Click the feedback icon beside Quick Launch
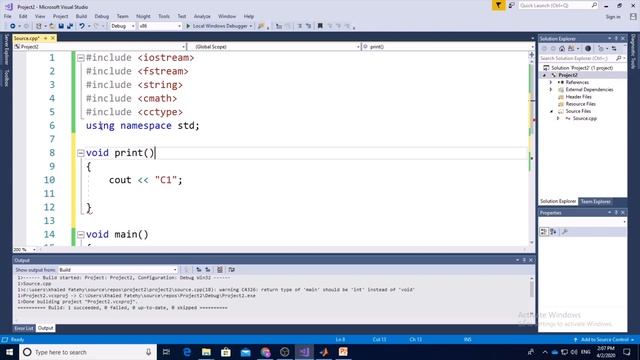640x360 pixels. 511,5
